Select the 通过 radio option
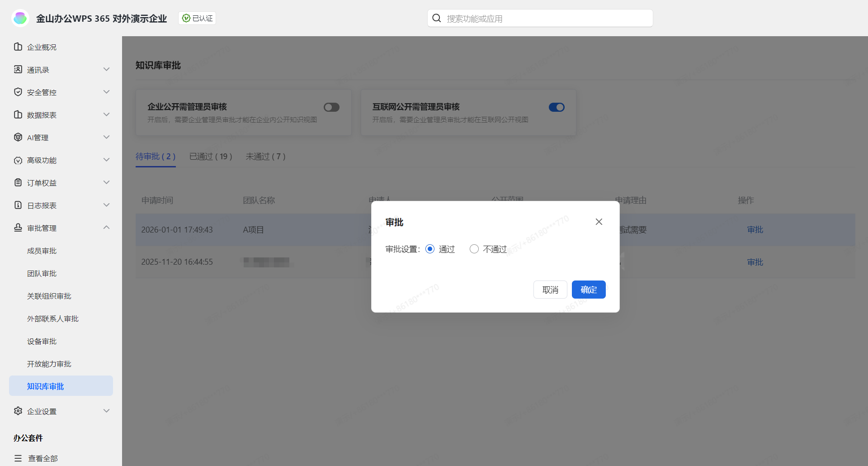 [430, 249]
